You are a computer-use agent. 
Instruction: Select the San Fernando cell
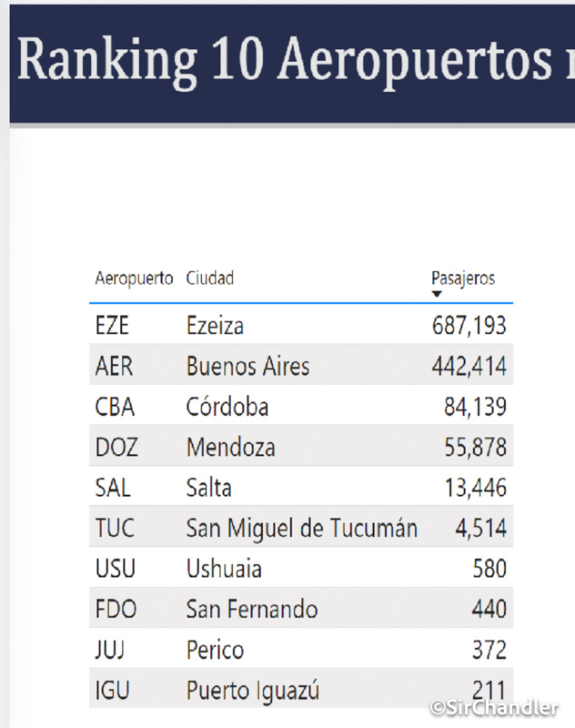pyautogui.click(x=252, y=609)
